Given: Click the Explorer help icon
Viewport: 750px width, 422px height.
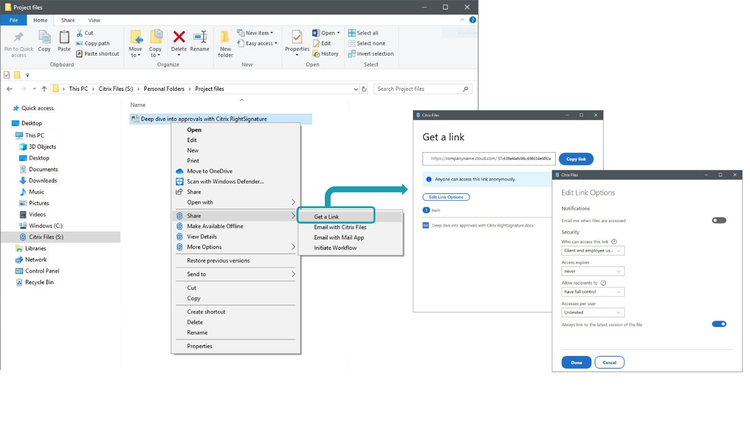Looking at the screenshot, I should (473, 20).
